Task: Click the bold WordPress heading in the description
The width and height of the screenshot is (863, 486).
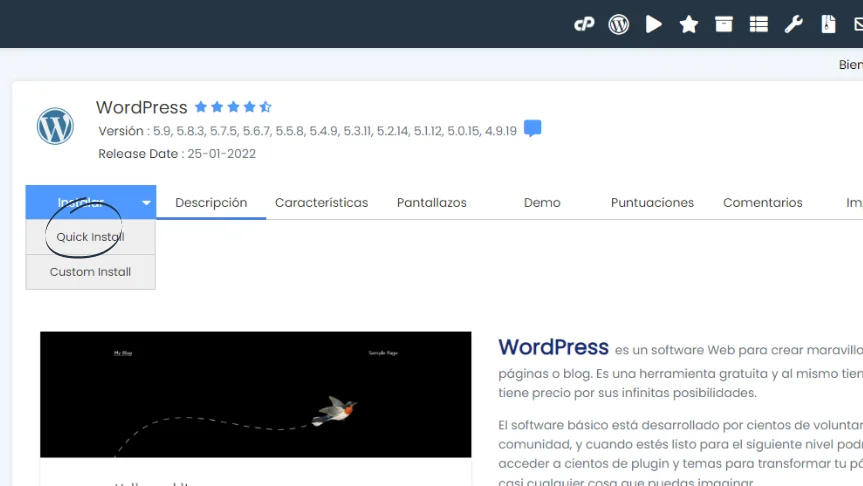Action: pyautogui.click(x=553, y=347)
